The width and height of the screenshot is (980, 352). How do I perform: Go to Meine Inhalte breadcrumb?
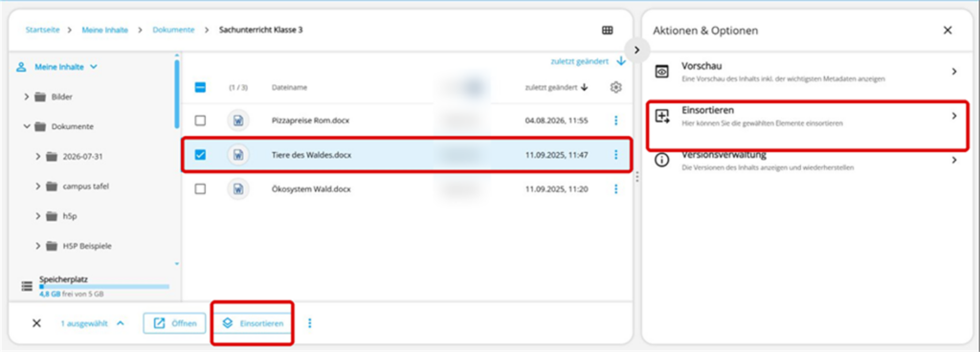pos(104,30)
